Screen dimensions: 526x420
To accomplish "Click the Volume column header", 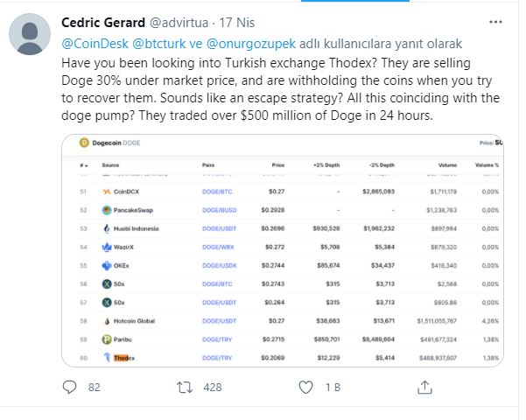I will pos(447,165).
